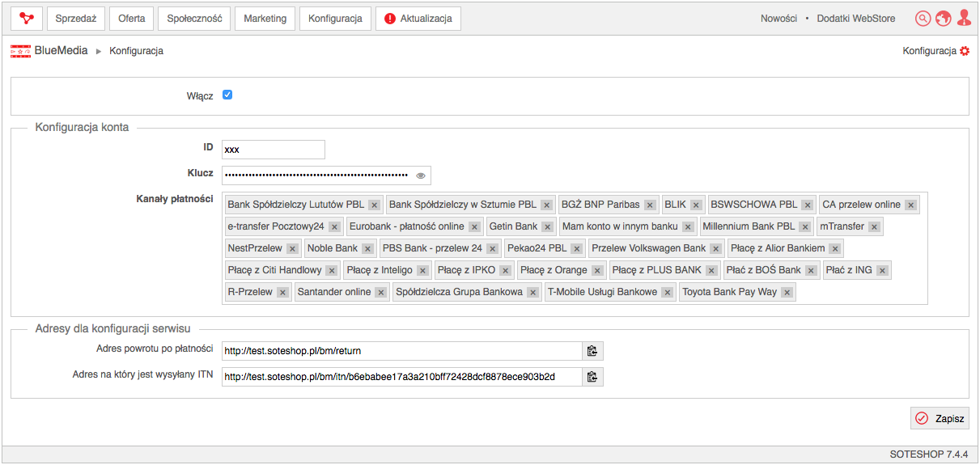Remove Płacę z Inteligo tag
The width and height of the screenshot is (980, 465).
point(422,271)
